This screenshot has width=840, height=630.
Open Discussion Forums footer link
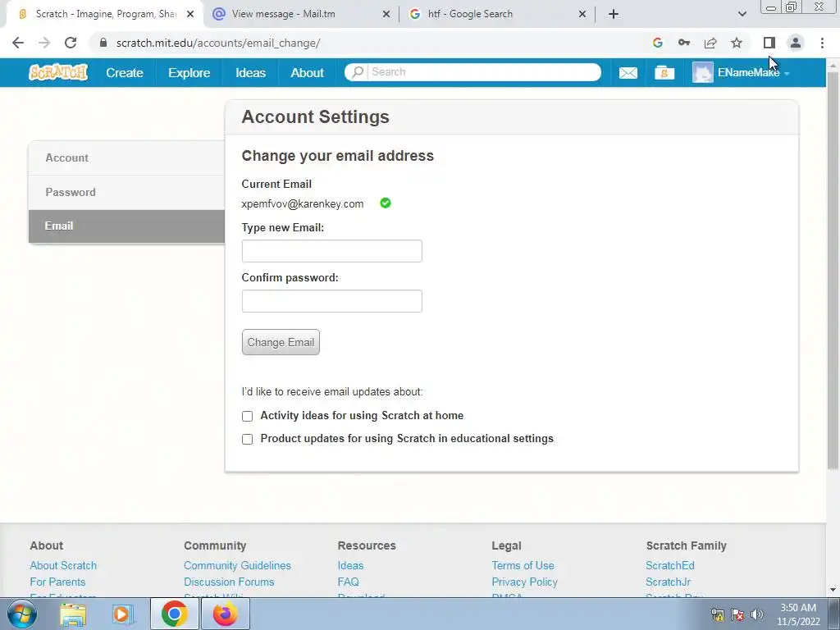(229, 582)
